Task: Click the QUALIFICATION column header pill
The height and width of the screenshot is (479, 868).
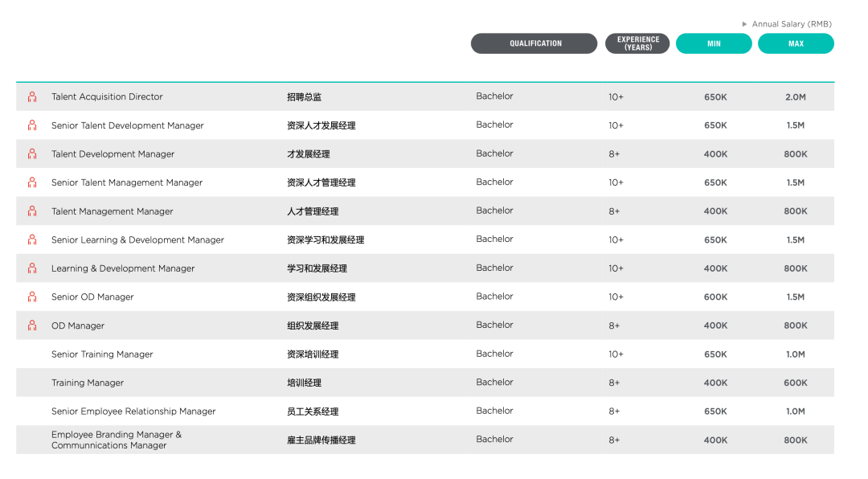Action: 534,43
